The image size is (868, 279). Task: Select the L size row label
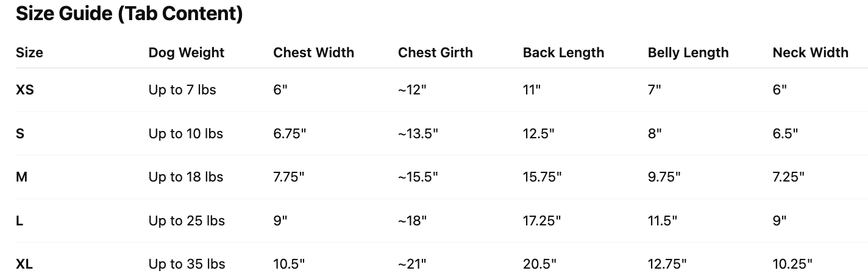click(x=20, y=221)
